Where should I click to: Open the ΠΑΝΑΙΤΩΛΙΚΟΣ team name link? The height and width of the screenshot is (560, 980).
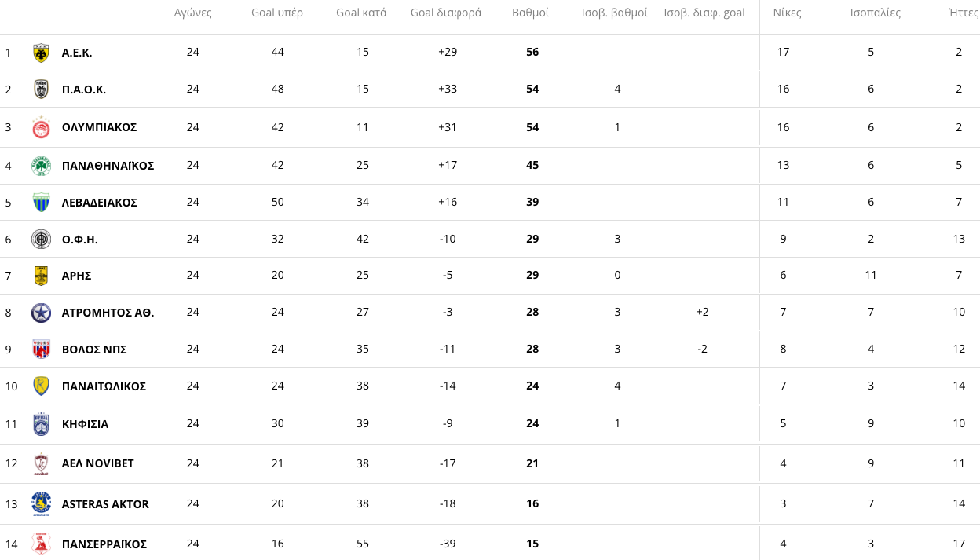coord(104,386)
